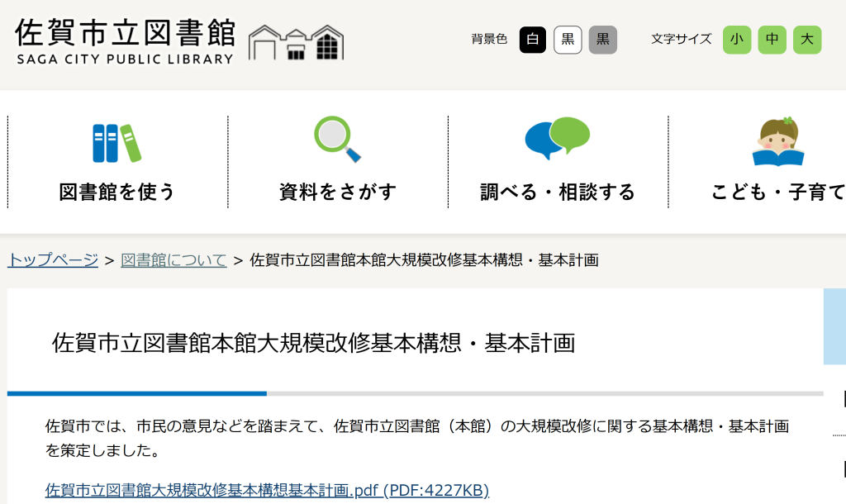Click the books icon for 図書館を使う
This screenshot has width=846, height=504.
(x=116, y=143)
